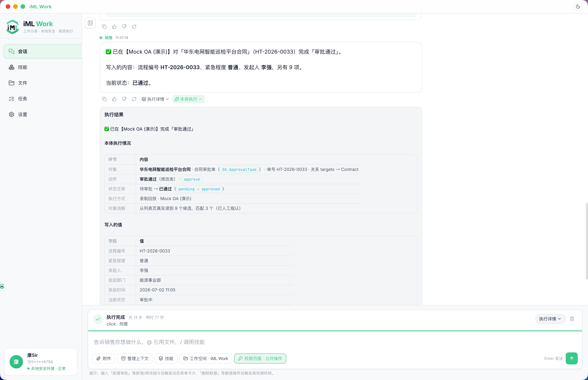The image size is (588, 380).
Task: Click the 执行结果 heading
Action: pos(114,114)
